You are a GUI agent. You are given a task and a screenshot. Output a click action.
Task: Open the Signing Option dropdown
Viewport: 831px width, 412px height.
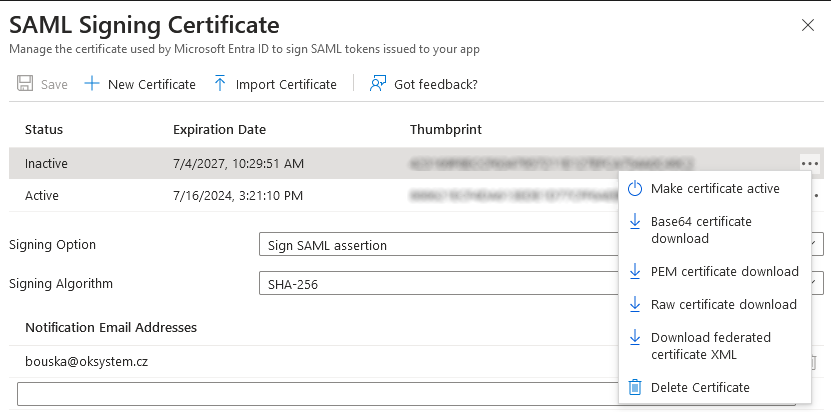(541, 244)
